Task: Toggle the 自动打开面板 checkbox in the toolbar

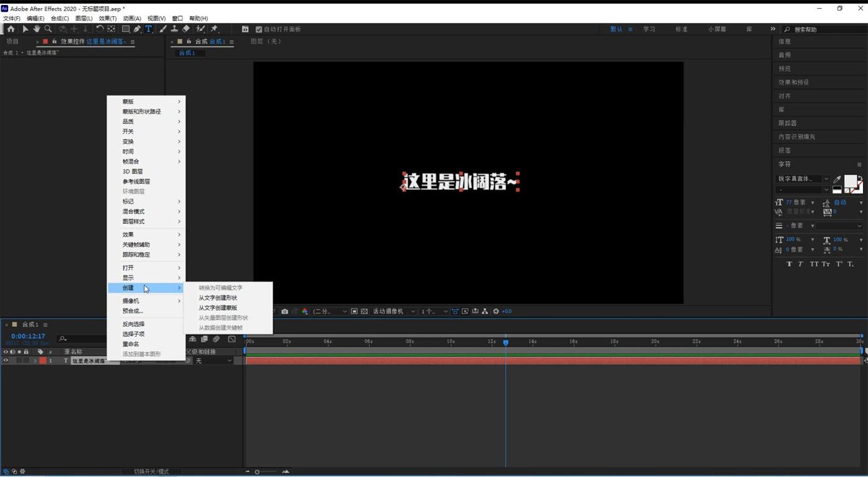Action: click(x=259, y=29)
